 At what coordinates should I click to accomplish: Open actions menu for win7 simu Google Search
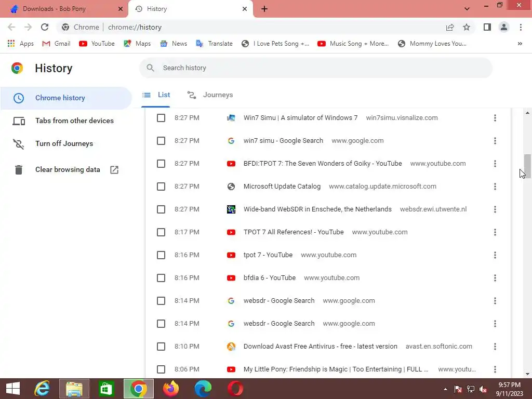[x=495, y=140]
